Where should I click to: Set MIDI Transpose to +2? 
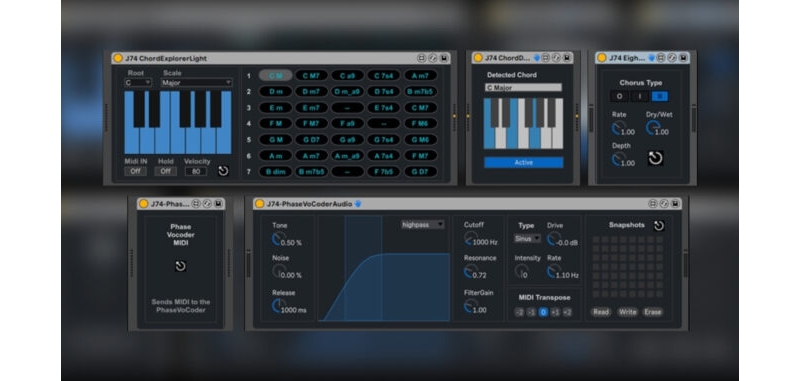(x=567, y=312)
